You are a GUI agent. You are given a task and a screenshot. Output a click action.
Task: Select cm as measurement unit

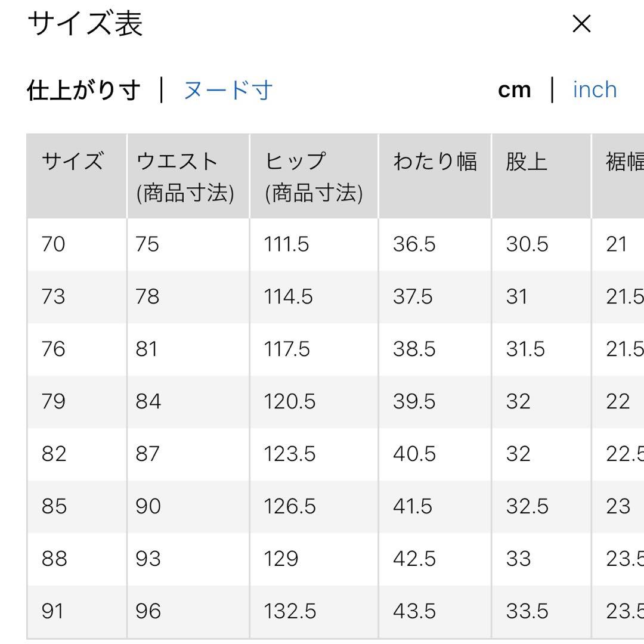(x=514, y=90)
